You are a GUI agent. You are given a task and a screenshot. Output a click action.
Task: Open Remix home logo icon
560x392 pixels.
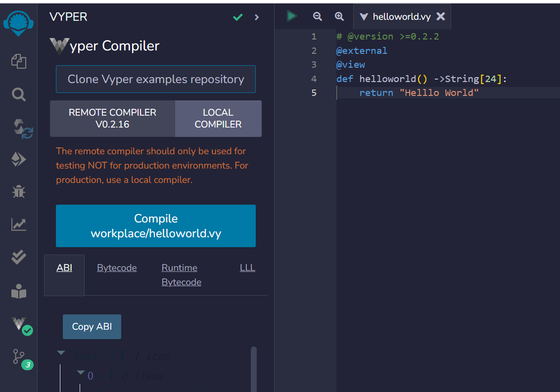[x=19, y=23]
